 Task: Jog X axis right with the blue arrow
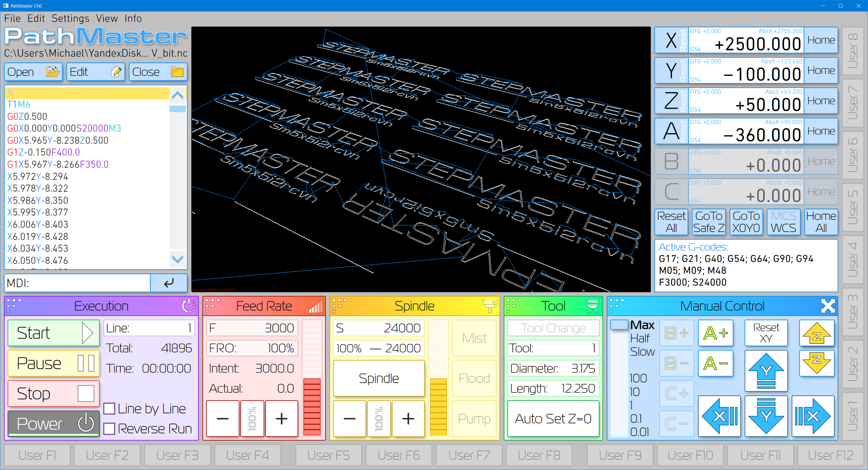(813, 416)
